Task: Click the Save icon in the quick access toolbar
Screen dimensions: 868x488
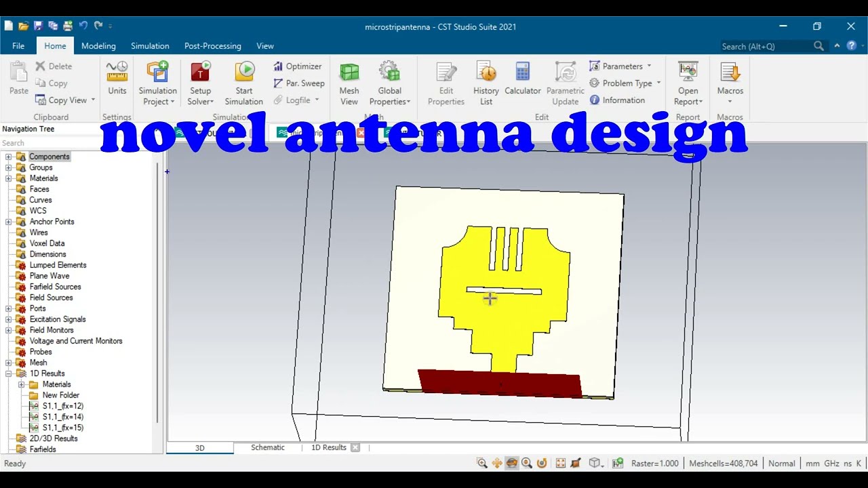Action: [38, 26]
